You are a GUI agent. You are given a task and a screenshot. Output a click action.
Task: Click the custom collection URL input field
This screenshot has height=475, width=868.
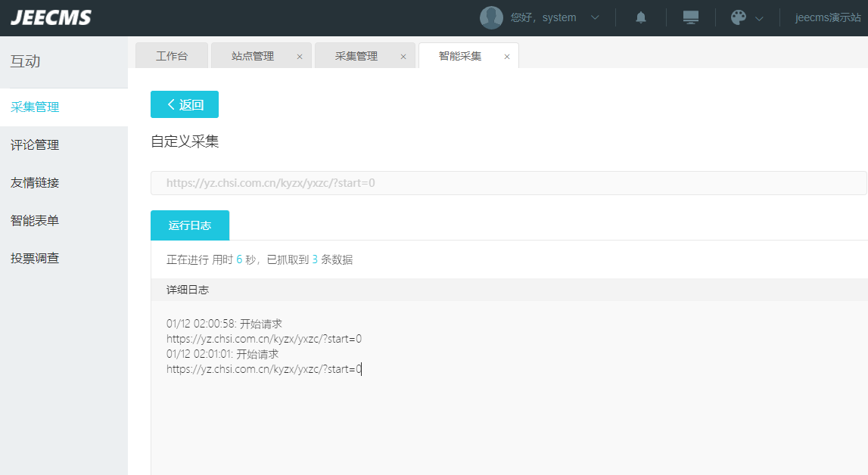[x=508, y=183]
